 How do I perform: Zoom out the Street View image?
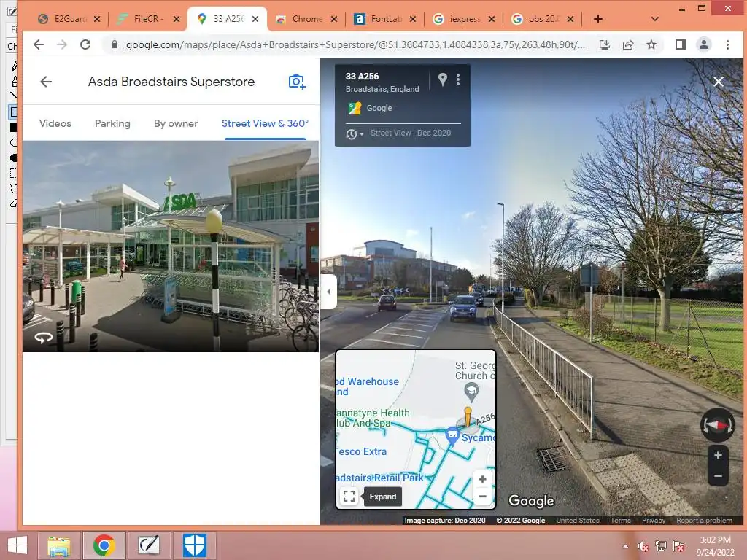(x=718, y=475)
